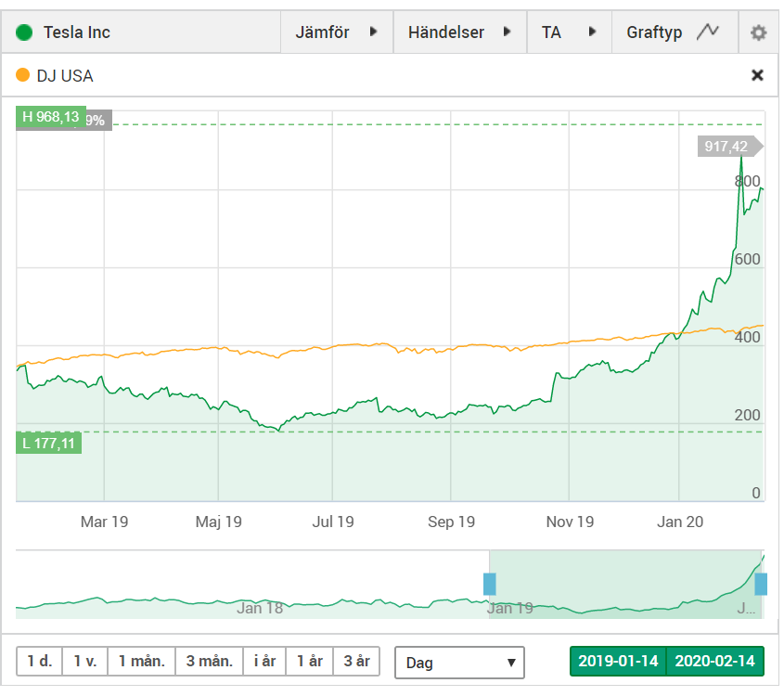Viewport: 784px width, 696px height.
Task: Select the i år time range
Action: [x=264, y=661]
